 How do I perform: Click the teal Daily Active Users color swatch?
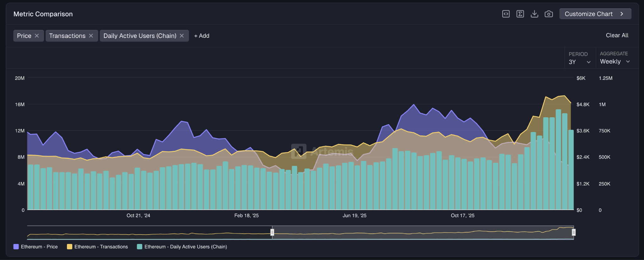click(140, 247)
